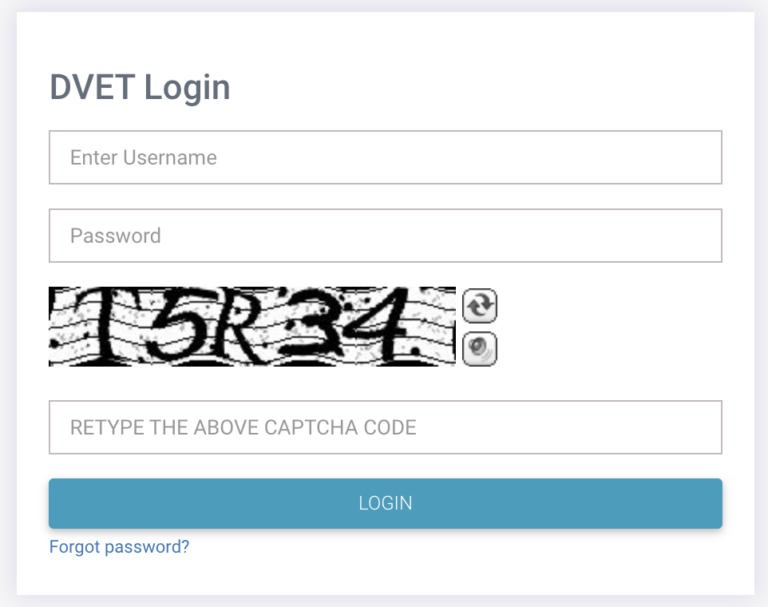Activate the password textbox
This screenshot has height=607, width=768.
(x=385, y=236)
